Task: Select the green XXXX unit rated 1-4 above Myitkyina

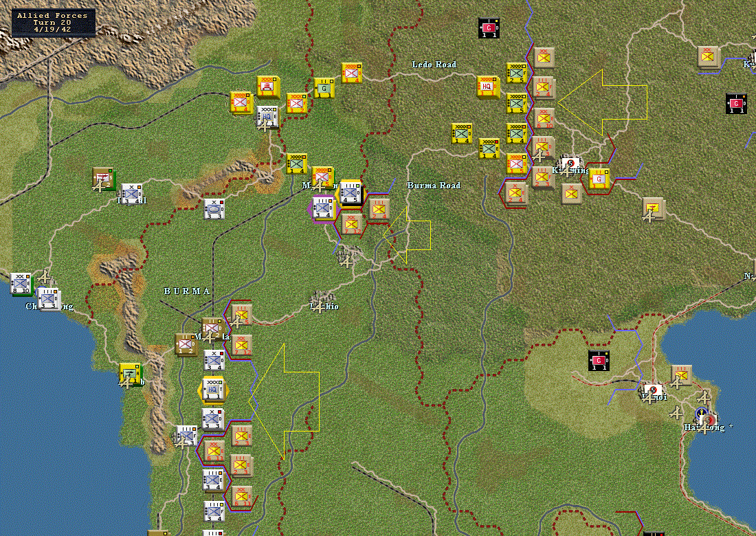Action: click(x=296, y=164)
